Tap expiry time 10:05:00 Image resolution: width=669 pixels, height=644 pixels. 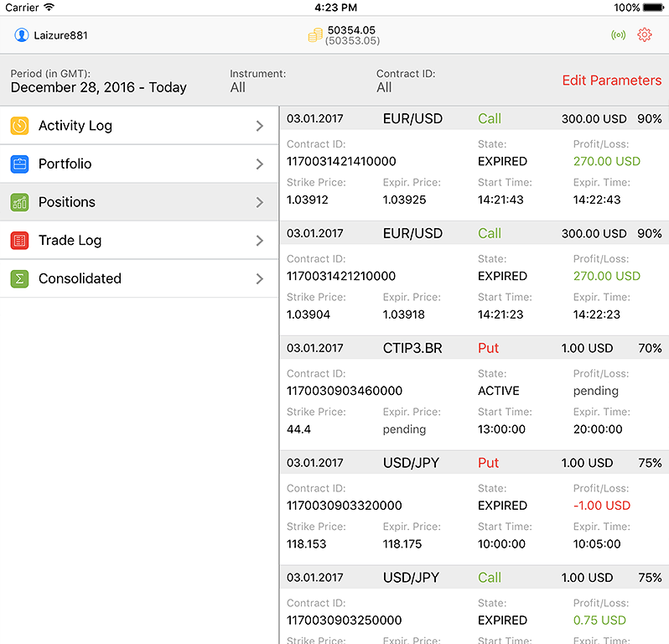coord(596,544)
